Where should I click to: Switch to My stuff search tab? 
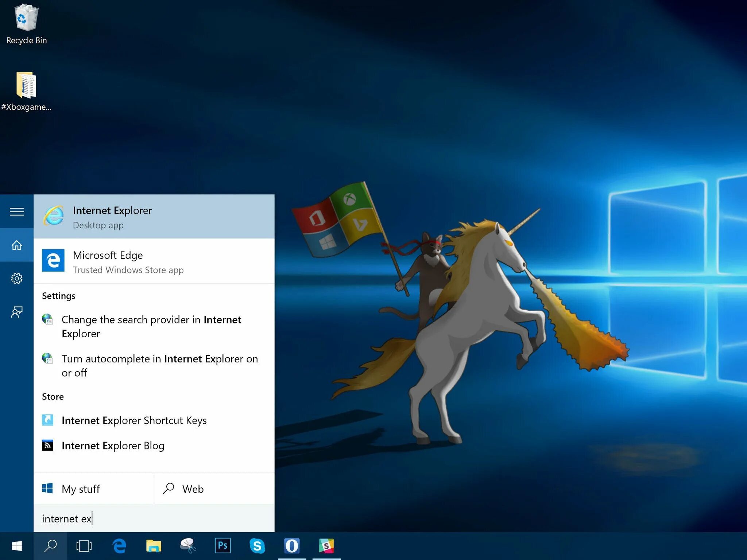pos(94,489)
